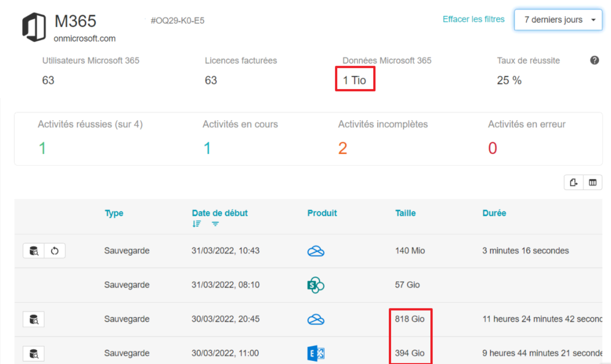Viewport: 611px width, 364px height.
Task: Click 'Sauvegarde' in the 30/03/2022, 20:45 row
Action: tap(127, 319)
